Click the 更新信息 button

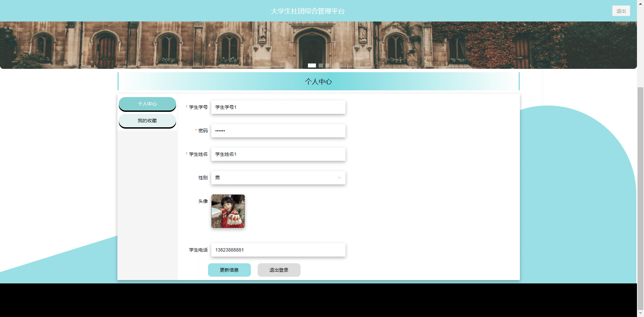[229, 270]
